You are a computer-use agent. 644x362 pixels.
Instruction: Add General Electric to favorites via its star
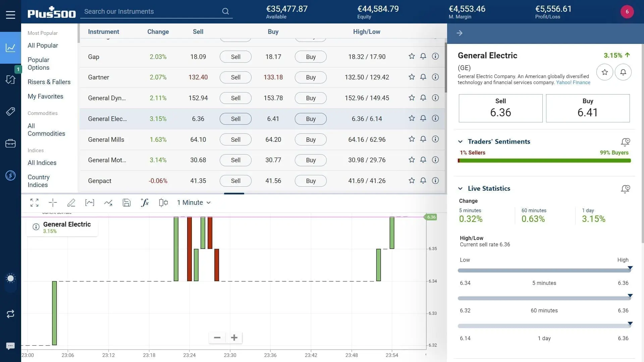pos(411,118)
